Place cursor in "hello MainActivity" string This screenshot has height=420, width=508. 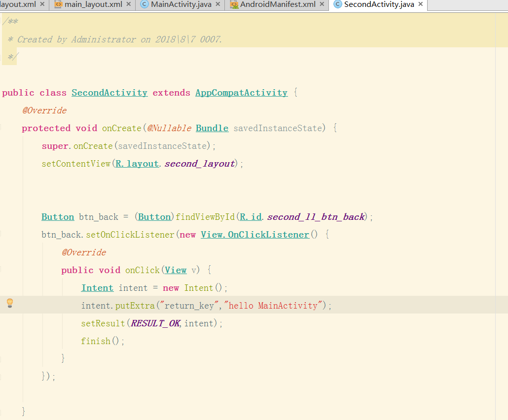[x=274, y=306]
